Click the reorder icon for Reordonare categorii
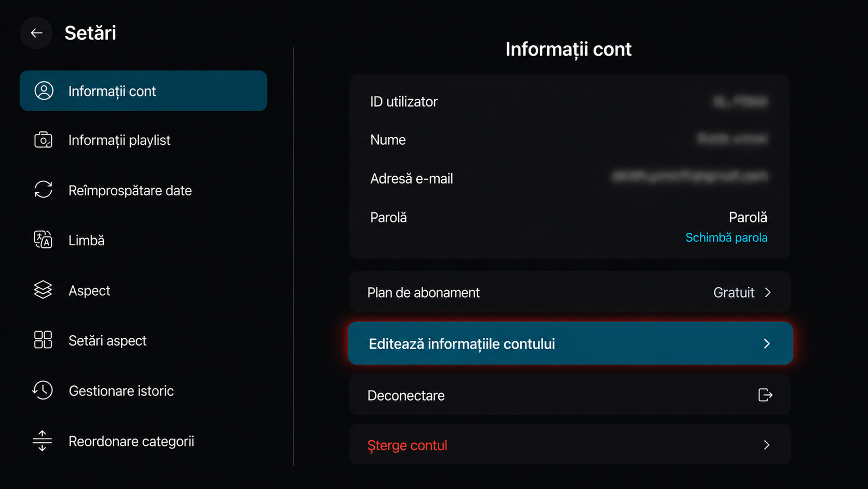This screenshot has width=868, height=489. click(42, 441)
